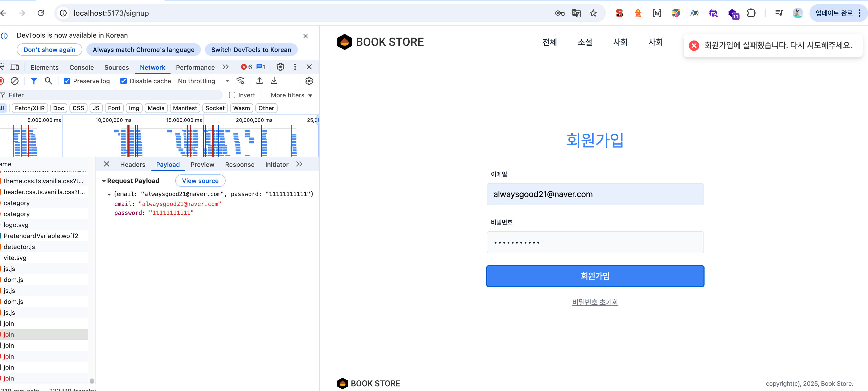Viewport: 868px width, 391px height.
Task: Toggle the Disable cache checkbox
Action: coord(124,81)
